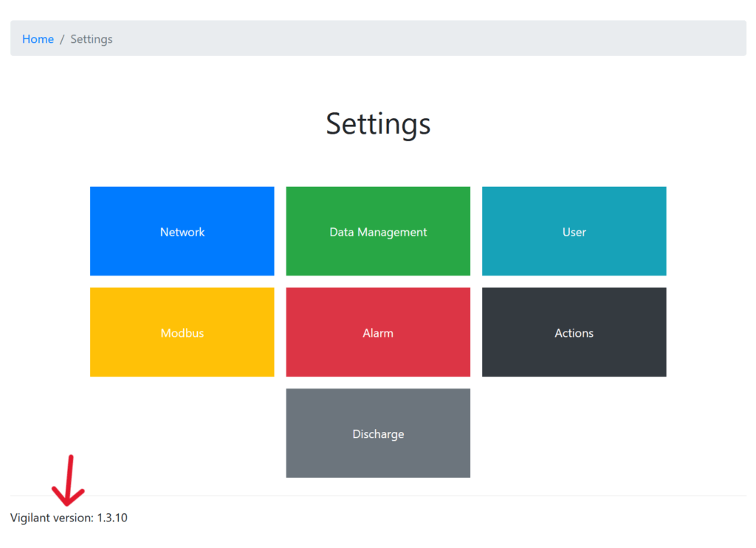Click the Settings breadcrumb item
The width and height of the screenshot is (756, 548).
pyautogui.click(x=92, y=39)
